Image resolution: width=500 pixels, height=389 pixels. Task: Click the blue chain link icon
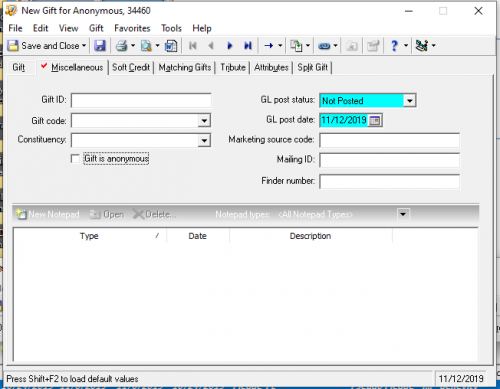click(324, 46)
